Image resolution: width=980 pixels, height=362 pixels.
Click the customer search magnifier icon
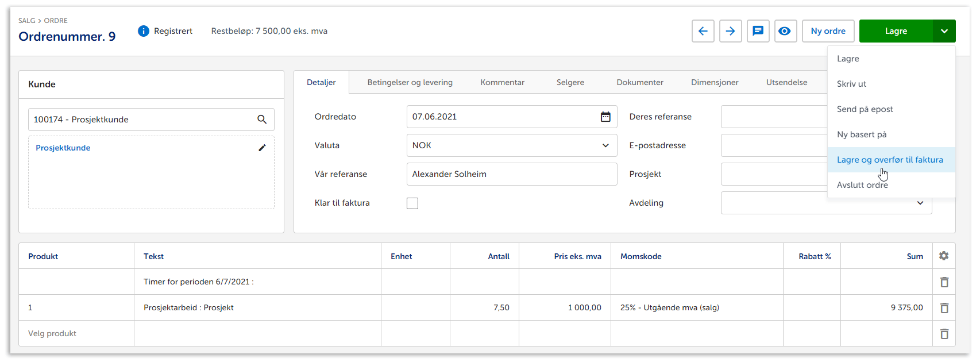click(x=262, y=120)
